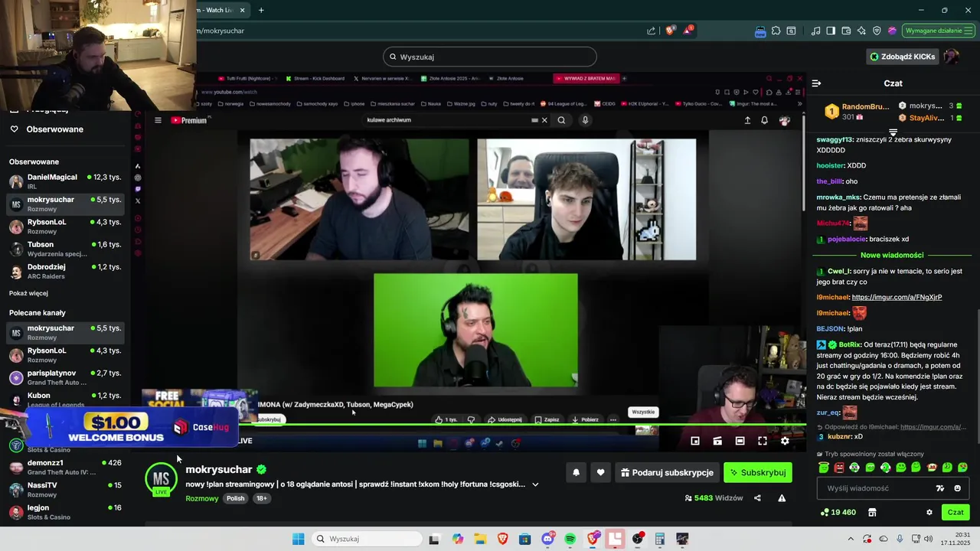The height and width of the screenshot is (551, 980).
Task: Open chat settings gear icon
Action: (929, 512)
